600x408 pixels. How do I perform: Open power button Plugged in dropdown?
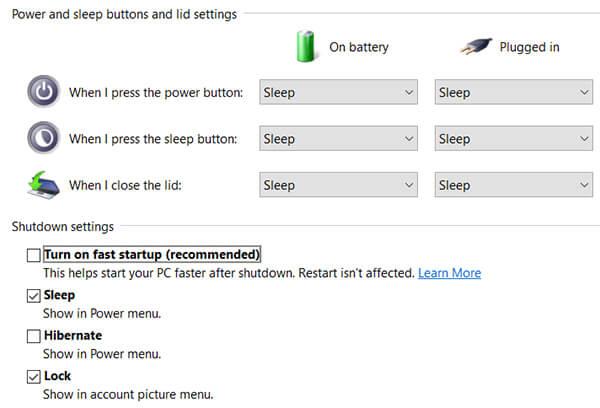tap(514, 92)
